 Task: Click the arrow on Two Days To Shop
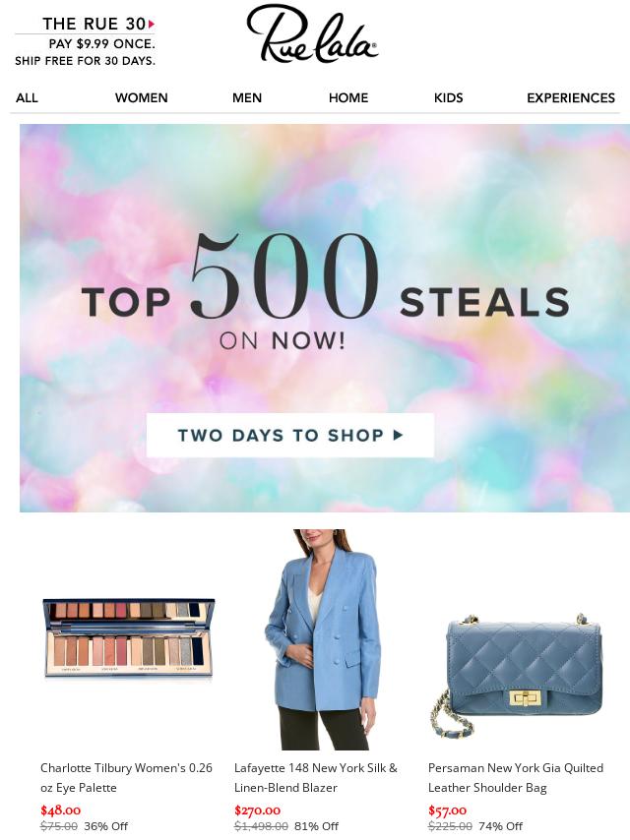tap(398, 435)
